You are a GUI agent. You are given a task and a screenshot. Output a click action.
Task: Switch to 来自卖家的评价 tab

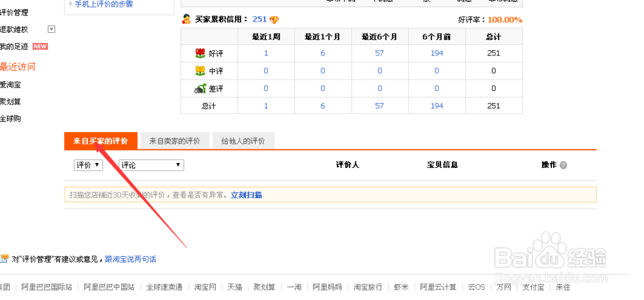(x=175, y=141)
